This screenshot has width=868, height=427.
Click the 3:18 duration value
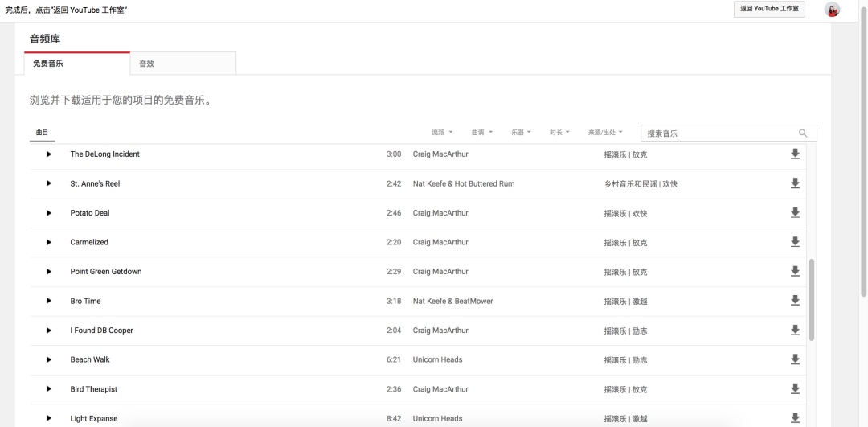(x=394, y=301)
